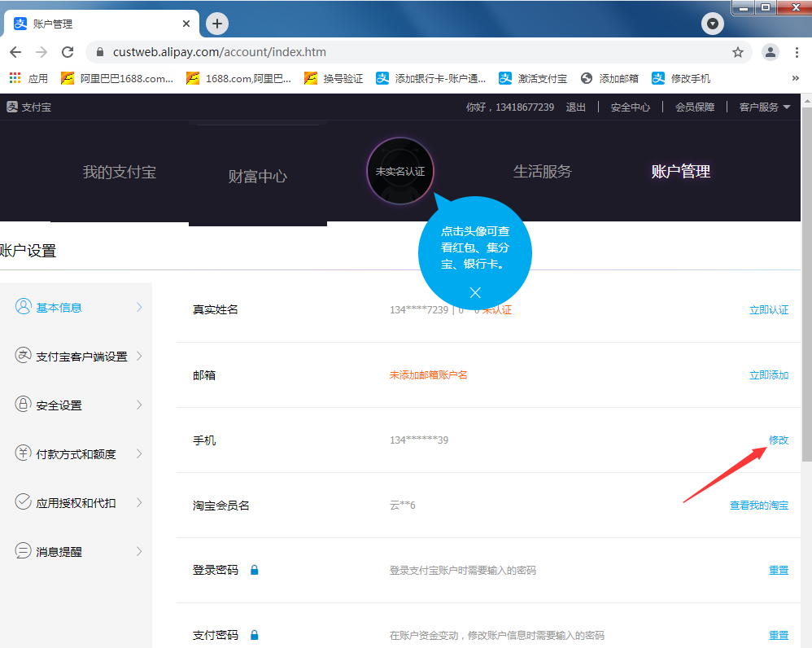This screenshot has height=648, width=812.
Task: Select 付款方式和额度 in sidebar
Action: tap(76, 453)
